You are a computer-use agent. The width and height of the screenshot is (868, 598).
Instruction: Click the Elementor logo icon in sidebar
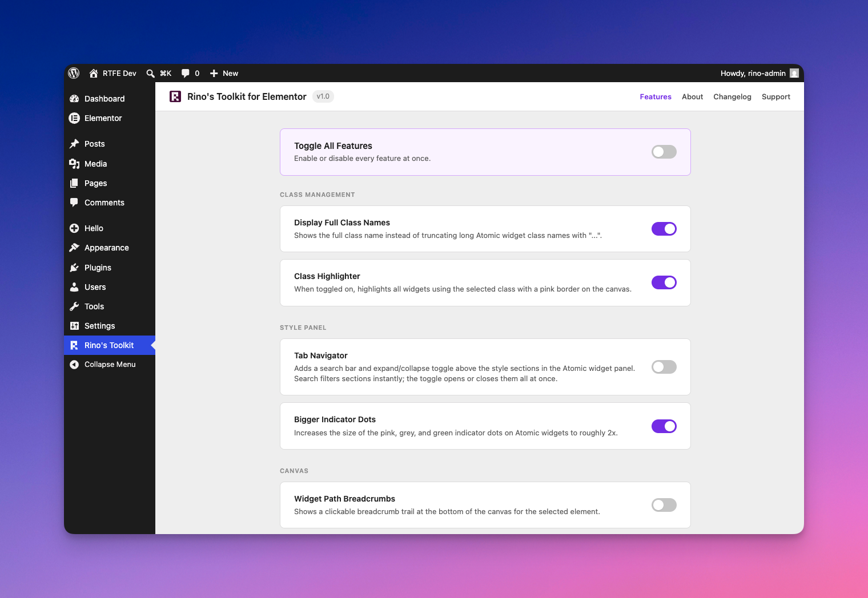click(74, 118)
